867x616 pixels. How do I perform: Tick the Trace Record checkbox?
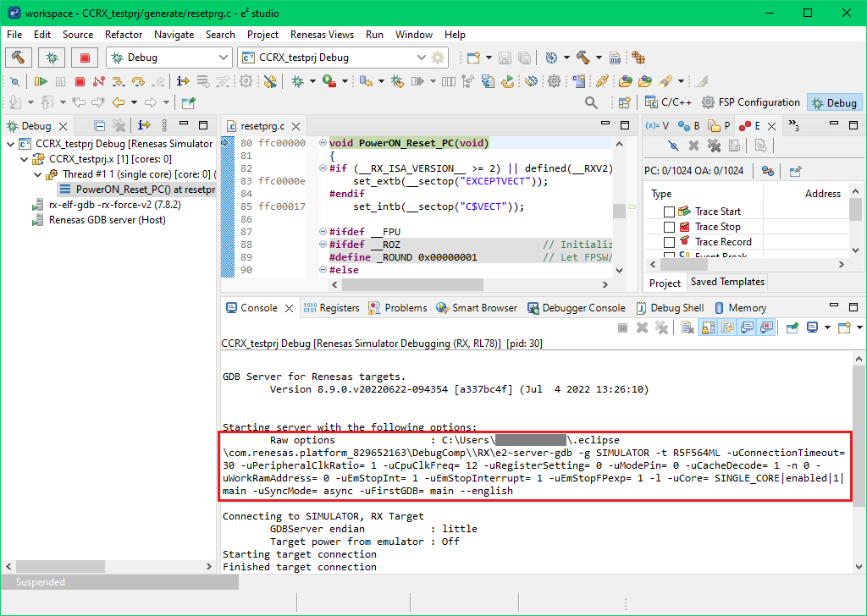pyautogui.click(x=670, y=242)
